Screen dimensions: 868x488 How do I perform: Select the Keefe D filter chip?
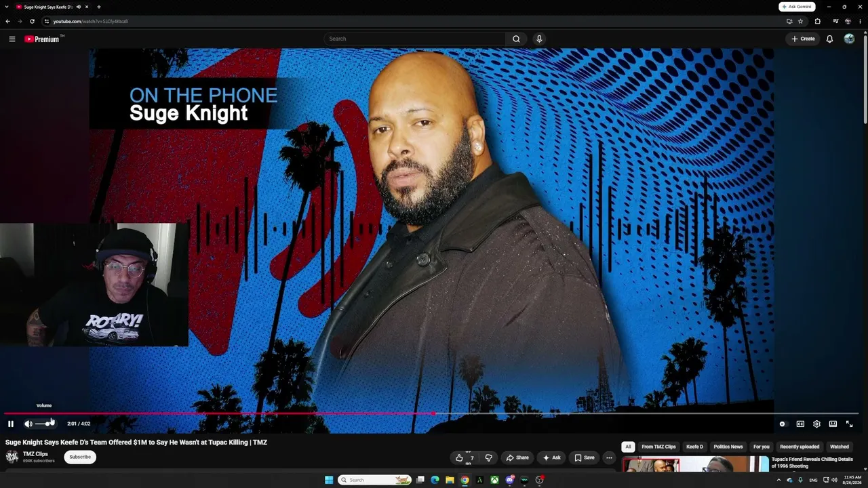694,447
